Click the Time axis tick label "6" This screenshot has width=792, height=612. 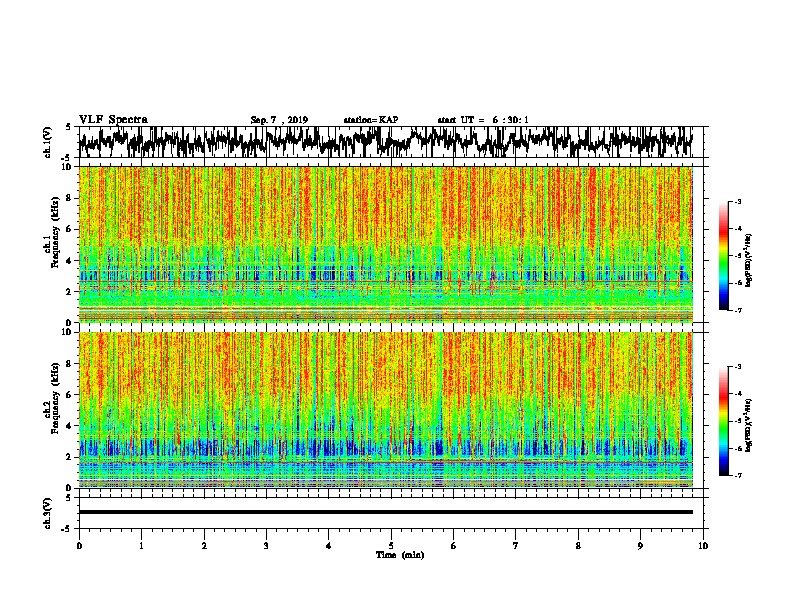pyautogui.click(x=454, y=546)
